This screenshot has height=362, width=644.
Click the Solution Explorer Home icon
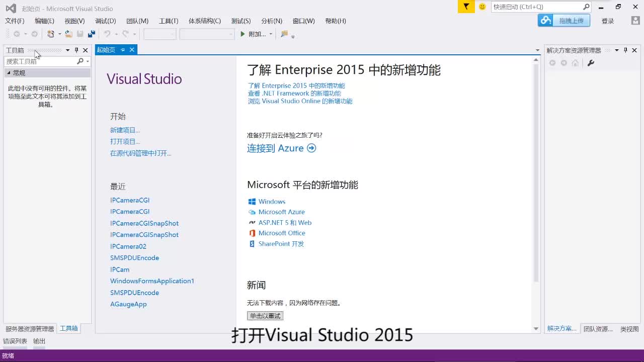click(x=575, y=63)
